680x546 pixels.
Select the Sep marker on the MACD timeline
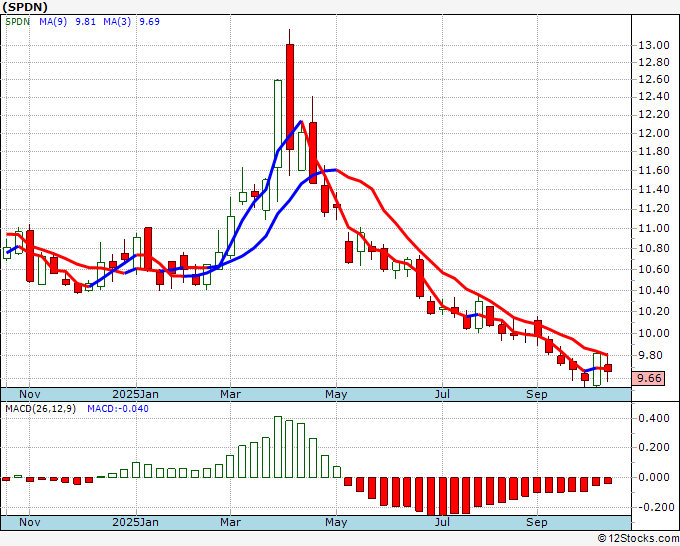point(537,522)
